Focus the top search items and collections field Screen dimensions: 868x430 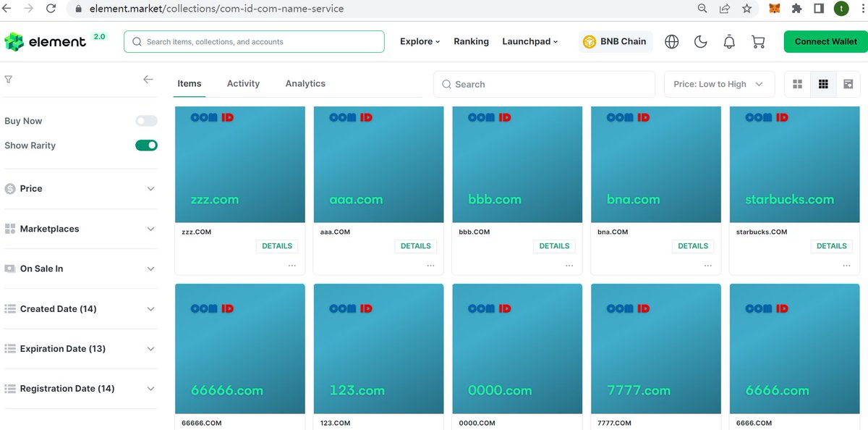[254, 41]
